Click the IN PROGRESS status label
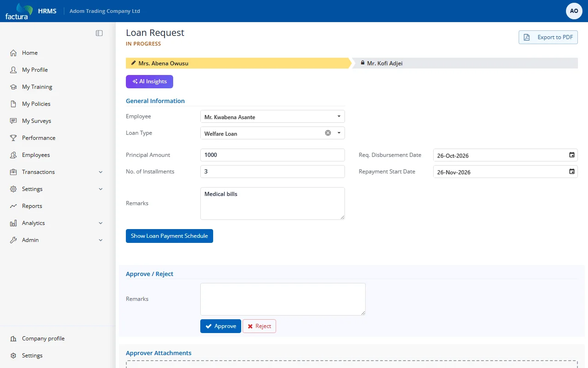The width and height of the screenshot is (588, 368). [143, 44]
